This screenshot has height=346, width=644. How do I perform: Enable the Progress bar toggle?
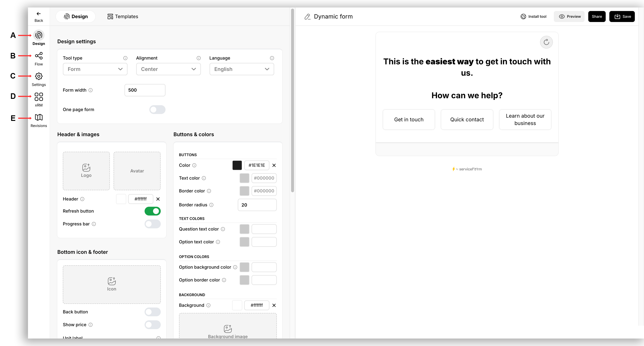pyautogui.click(x=153, y=224)
